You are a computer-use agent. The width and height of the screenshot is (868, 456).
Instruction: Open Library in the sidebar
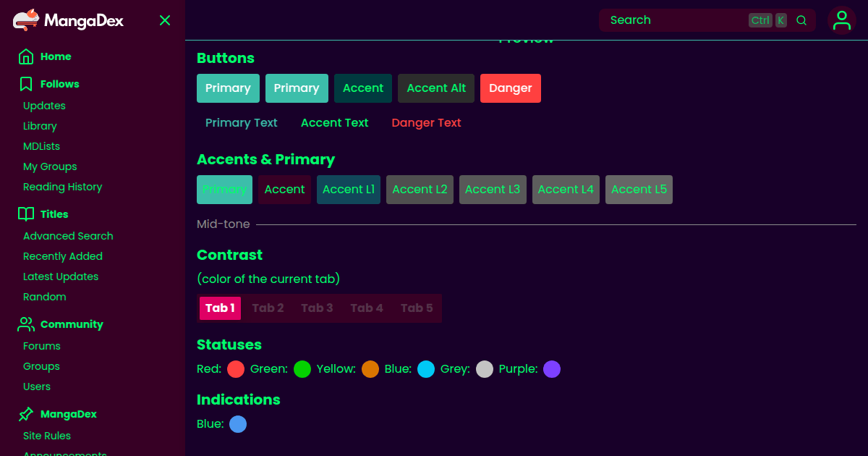40,126
